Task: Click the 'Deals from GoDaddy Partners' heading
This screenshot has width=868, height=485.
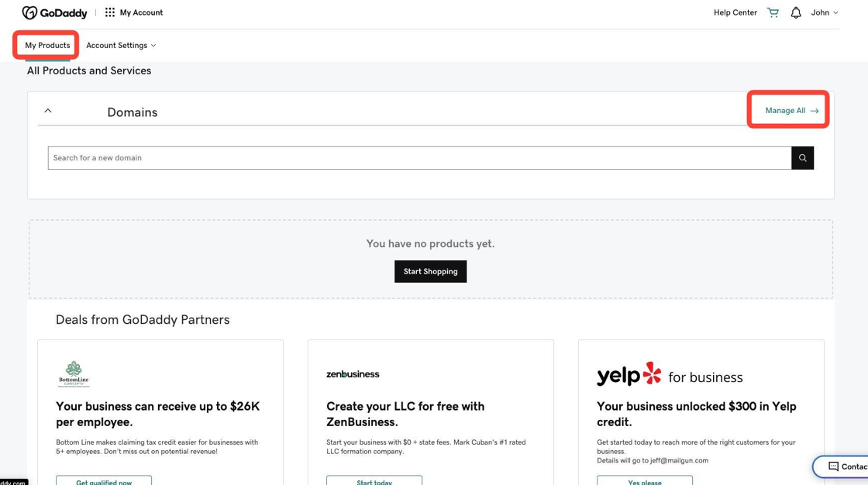Action: (x=143, y=319)
